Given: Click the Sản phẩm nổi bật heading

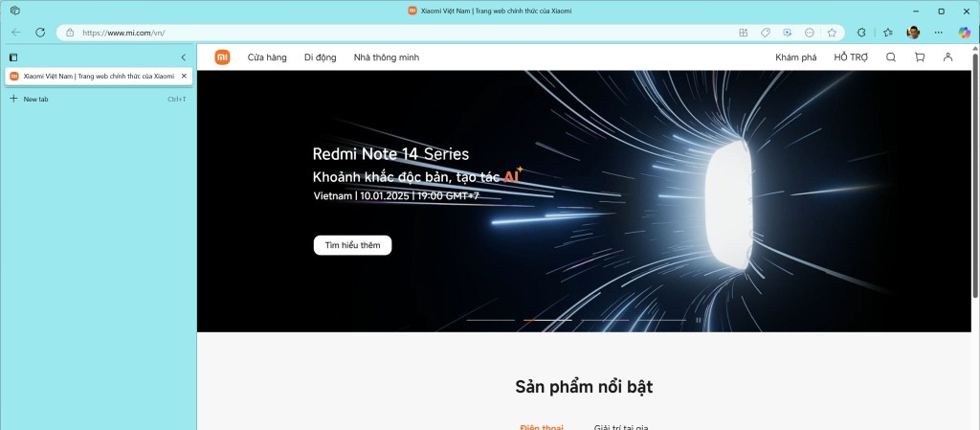Looking at the screenshot, I should point(584,387).
